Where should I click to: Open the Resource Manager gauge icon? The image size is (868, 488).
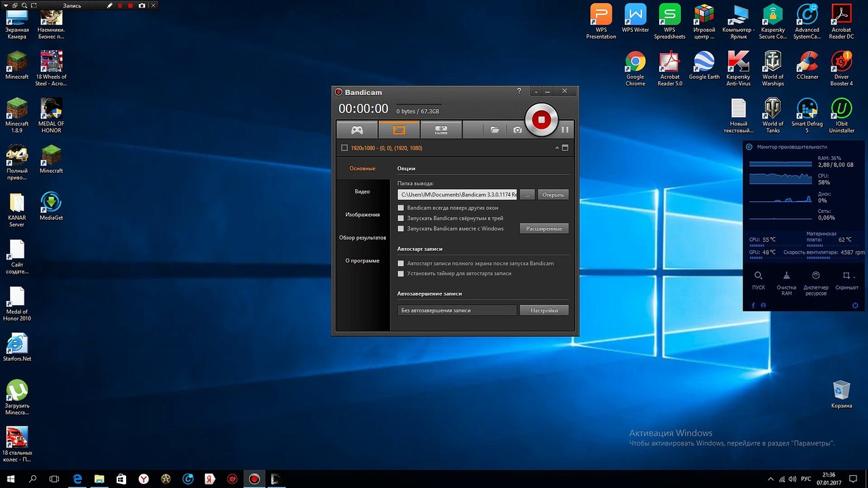[816, 276]
